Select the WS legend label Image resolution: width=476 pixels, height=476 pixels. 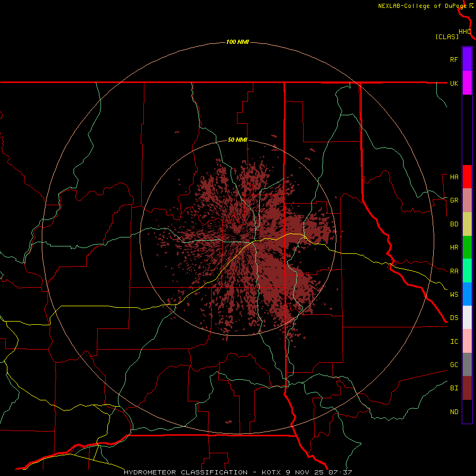pos(454,294)
